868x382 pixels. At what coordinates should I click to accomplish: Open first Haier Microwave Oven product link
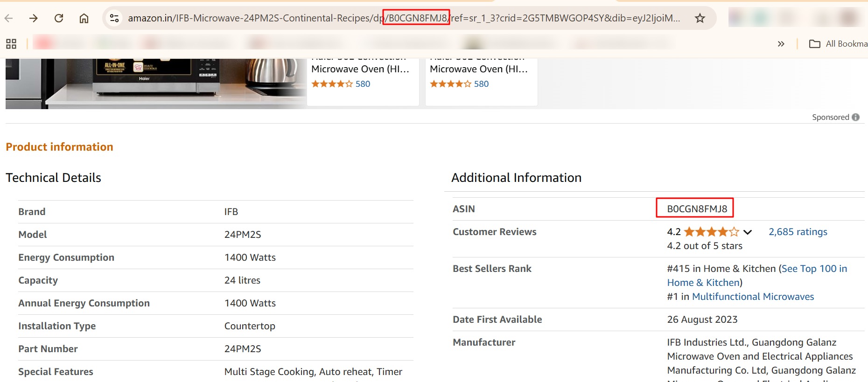(x=360, y=69)
